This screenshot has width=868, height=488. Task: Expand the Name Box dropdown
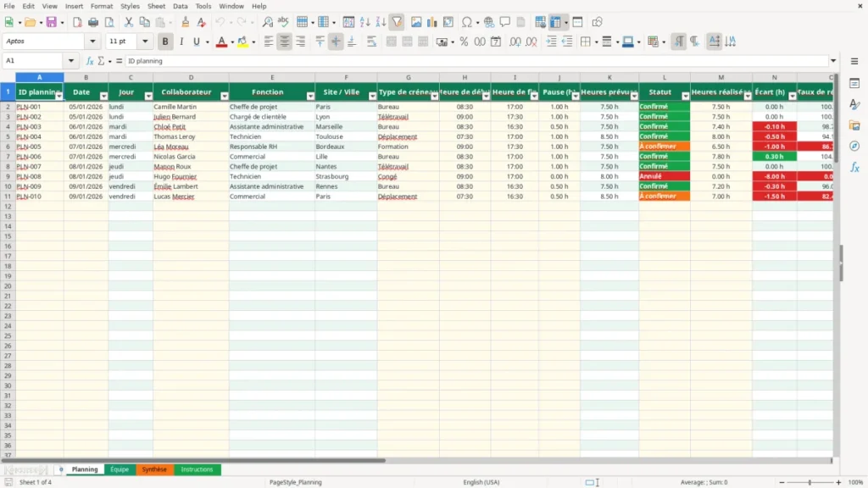(x=71, y=61)
